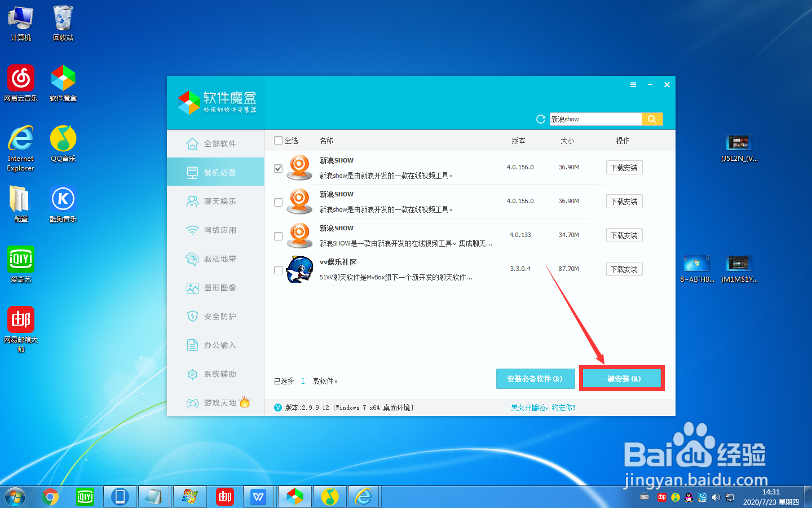Open the 美女开播啦,约定你! link
This screenshot has width=812, height=508.
click(x=543, y=408)
